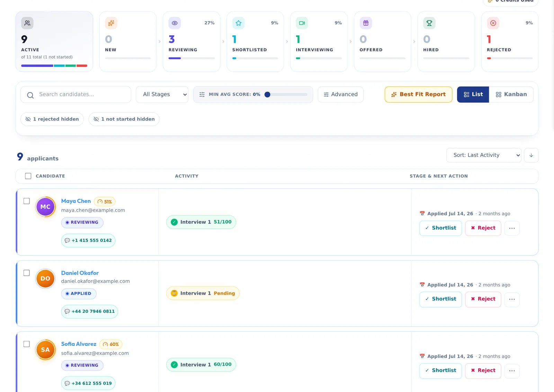Reject Sofia Alvarez
The image size is (554, 392).
[x=483, y=371]
